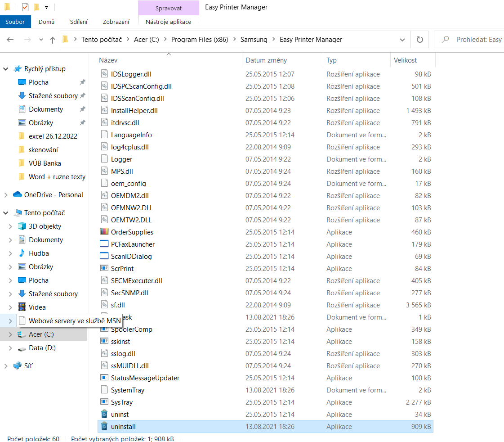Click the Acer (C:) drive icon

[22, 334]
